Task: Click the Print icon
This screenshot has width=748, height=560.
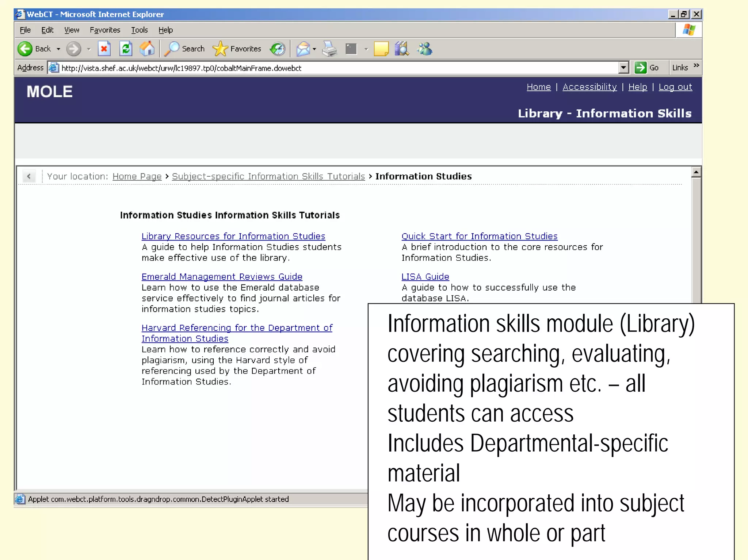Action: [x=329, y=49]
